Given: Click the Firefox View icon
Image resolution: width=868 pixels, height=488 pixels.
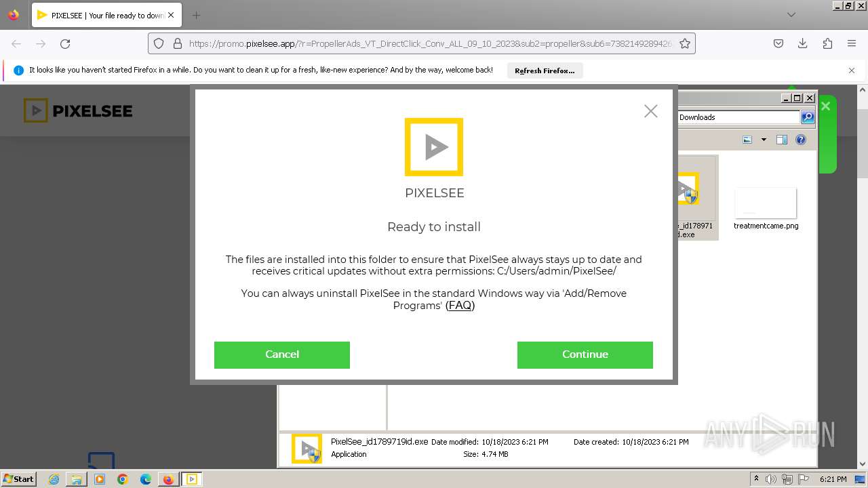Looking at the screenshot, I should (14, 15).
